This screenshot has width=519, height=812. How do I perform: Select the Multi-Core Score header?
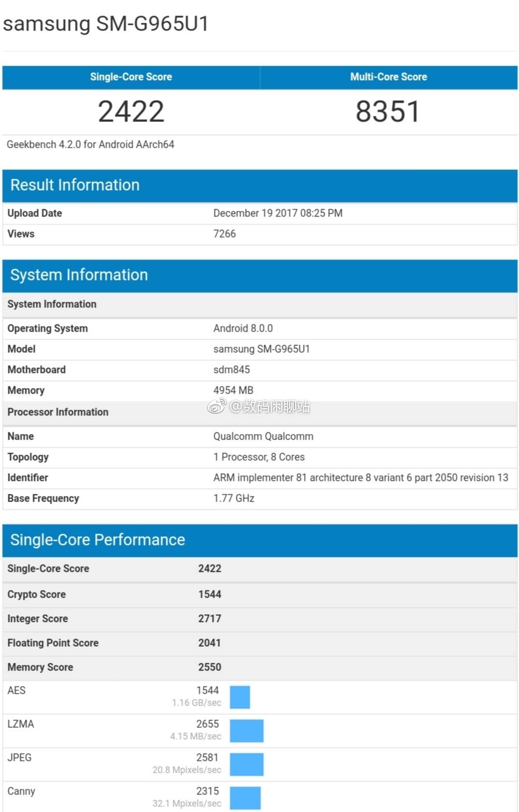(389, 77)
